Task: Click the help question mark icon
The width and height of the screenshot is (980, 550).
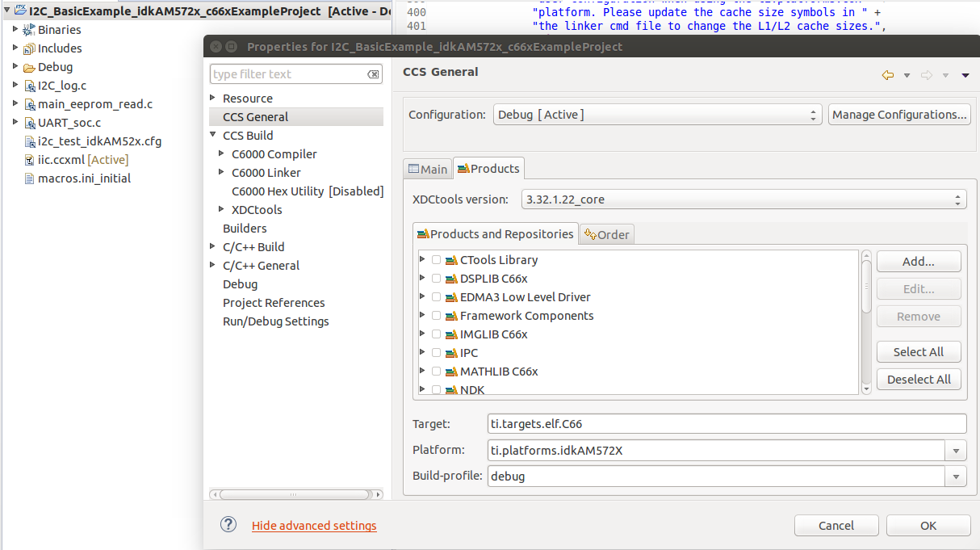Action: 228,524
